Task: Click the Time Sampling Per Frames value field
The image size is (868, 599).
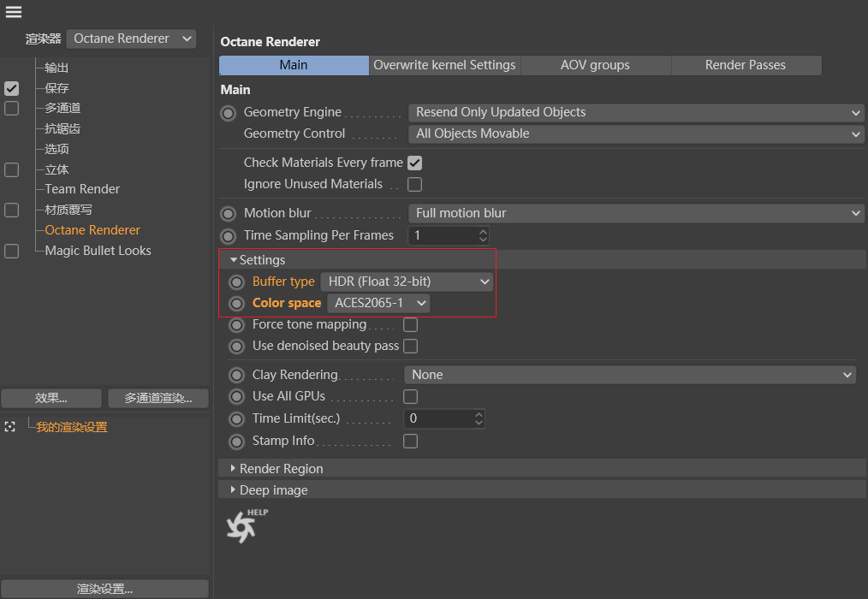Action: [443, 236]
